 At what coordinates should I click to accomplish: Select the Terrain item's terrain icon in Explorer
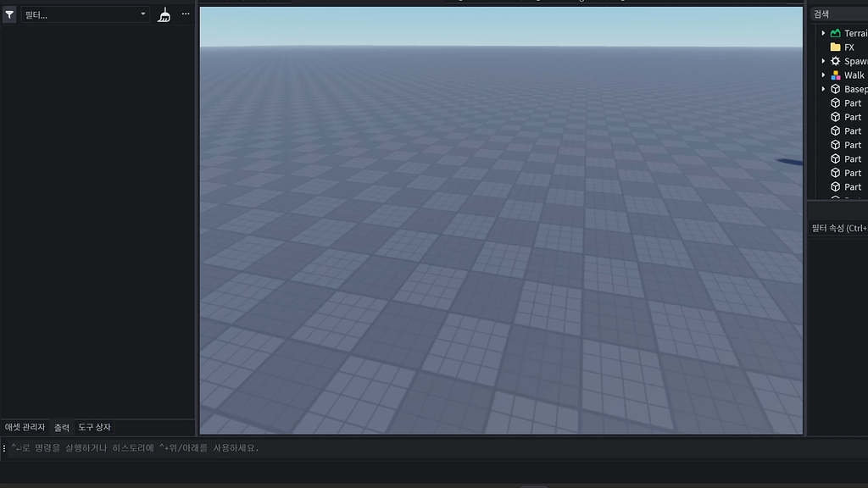click(x=836, y=33)
